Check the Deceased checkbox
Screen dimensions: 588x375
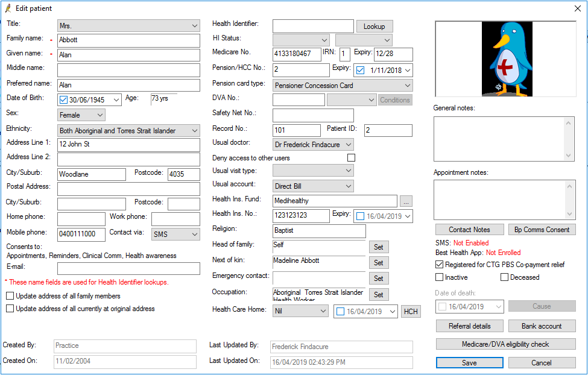pos(505,277)
